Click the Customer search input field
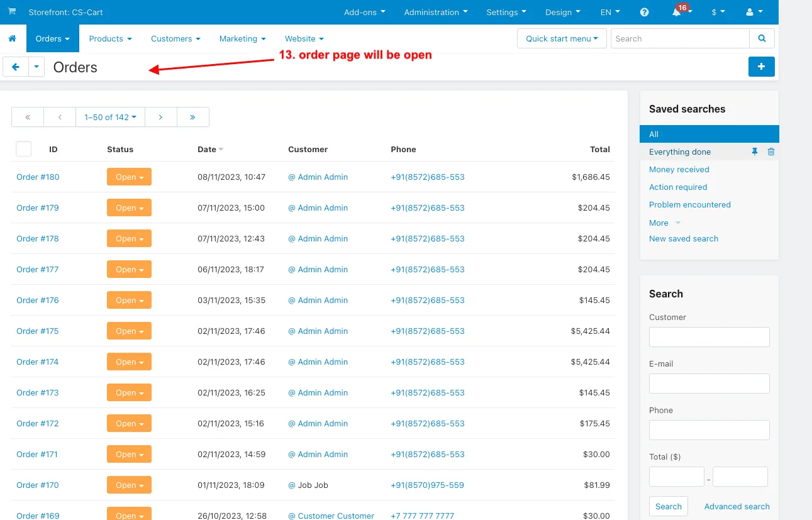Image resolution: width=812 pixels, height=520 pixels. (x=709, y=337)
